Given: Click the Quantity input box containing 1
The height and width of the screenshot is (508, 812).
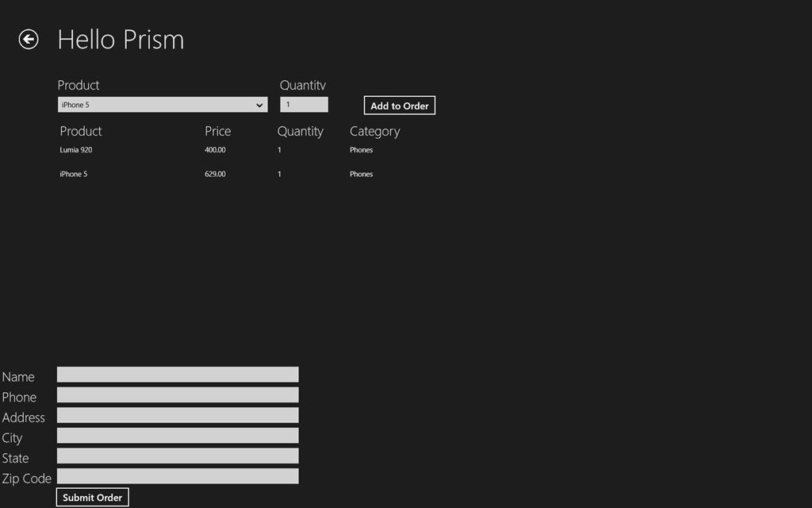Looking at the screenshot, I should (304, 105).
